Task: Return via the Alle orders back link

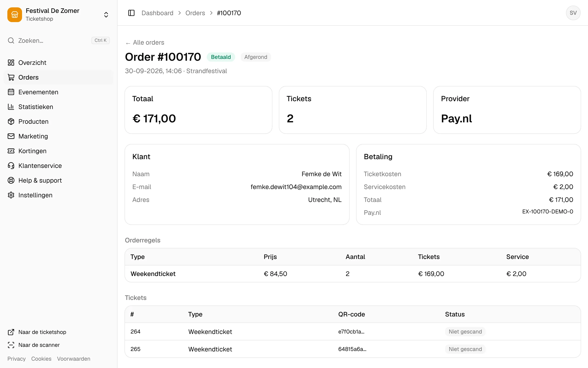Action: click(145, 43)
